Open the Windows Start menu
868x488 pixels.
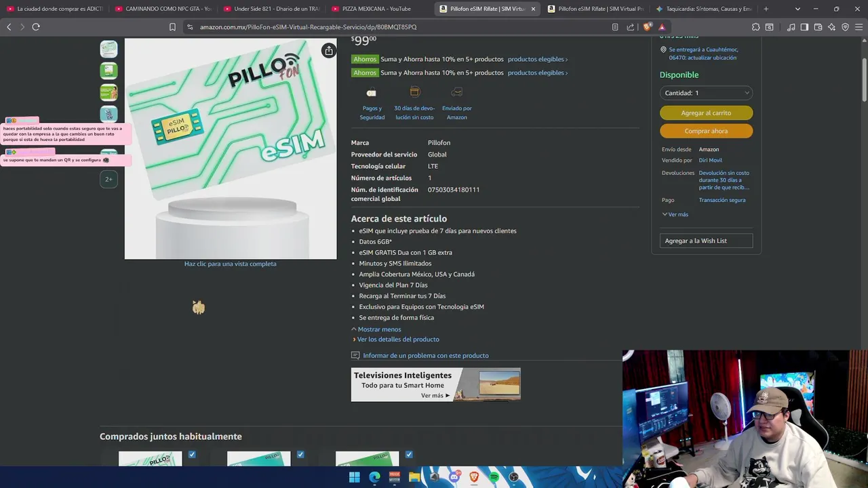tap(354, 477)
